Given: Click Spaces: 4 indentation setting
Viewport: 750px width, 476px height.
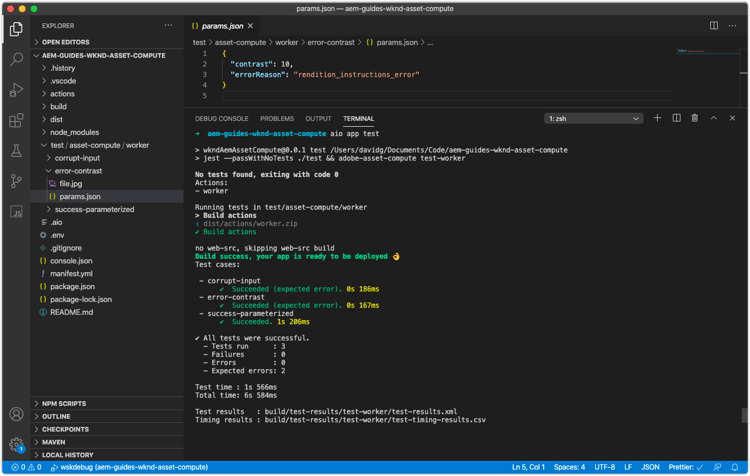Looking at the screenshot, I should tap(569, 467).
